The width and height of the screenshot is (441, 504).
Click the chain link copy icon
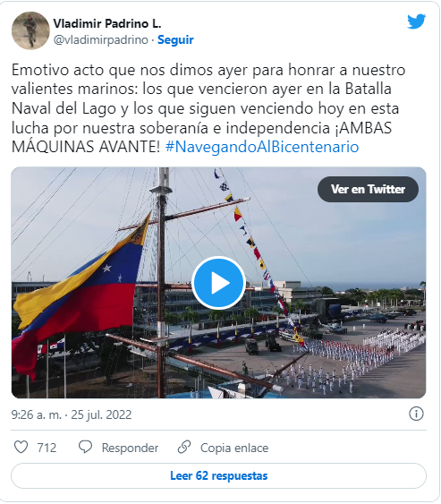pyautogui.click(x=184, y=447)
